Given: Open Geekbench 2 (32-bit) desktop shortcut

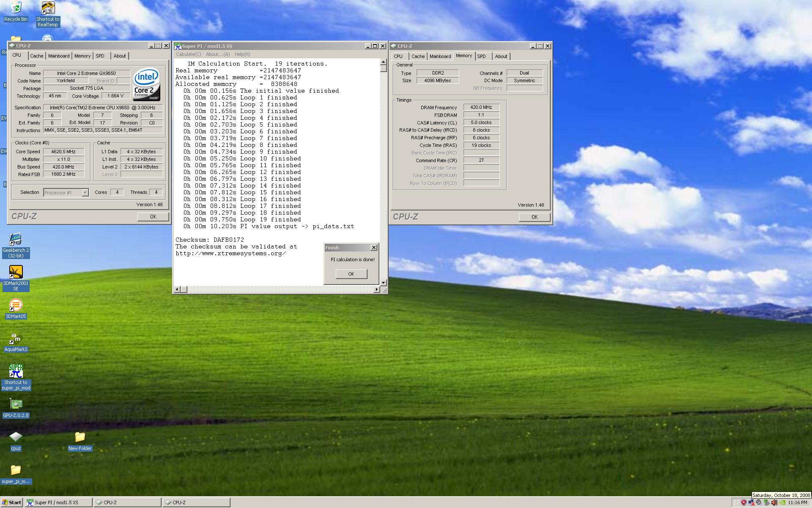Looking at the screenshot, I should pos(16,245).
